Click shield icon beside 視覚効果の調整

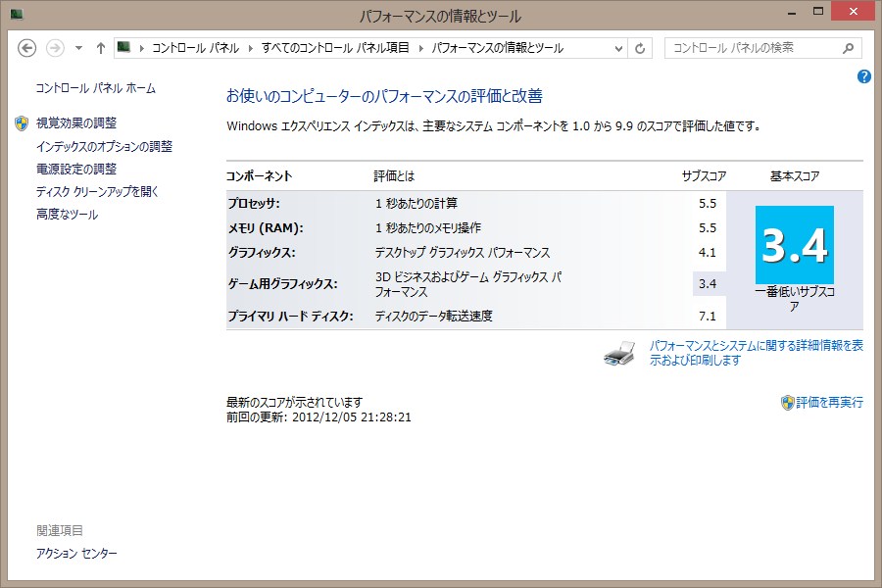22,123
